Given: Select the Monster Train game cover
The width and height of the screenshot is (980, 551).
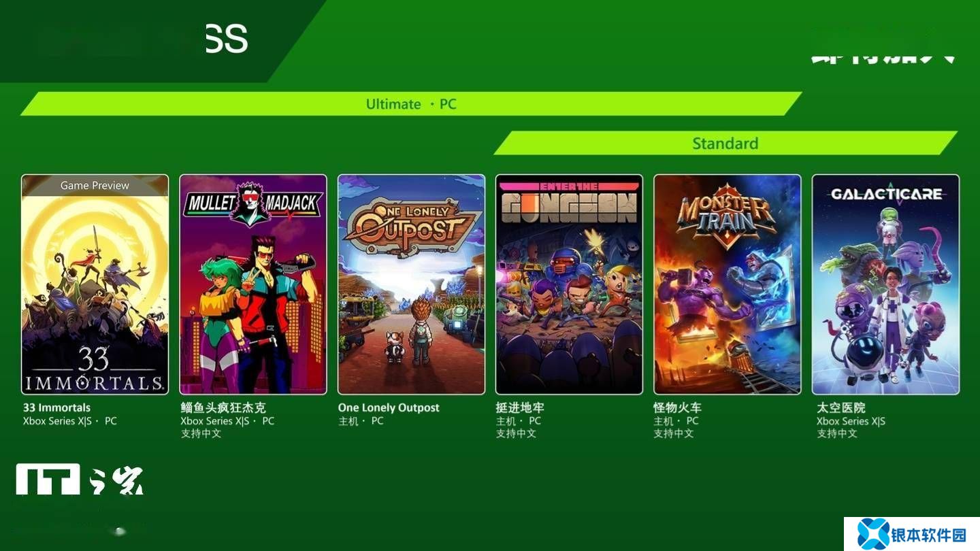Looking at the screenshot, I should tap(728, 284).
